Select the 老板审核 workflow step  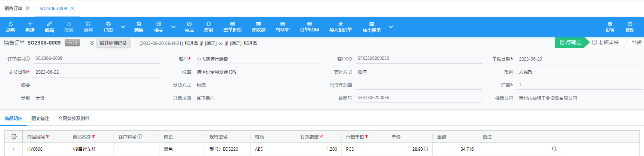coord(606,43)
